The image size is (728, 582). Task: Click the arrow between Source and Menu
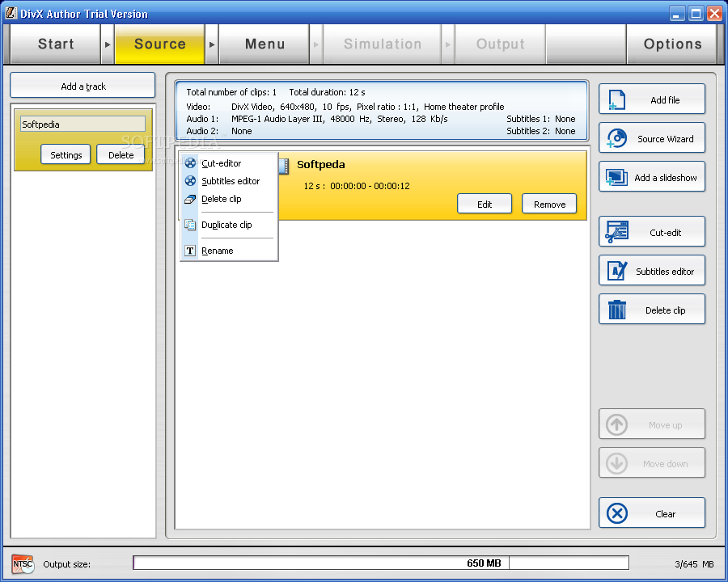click(x=212, y=44)
